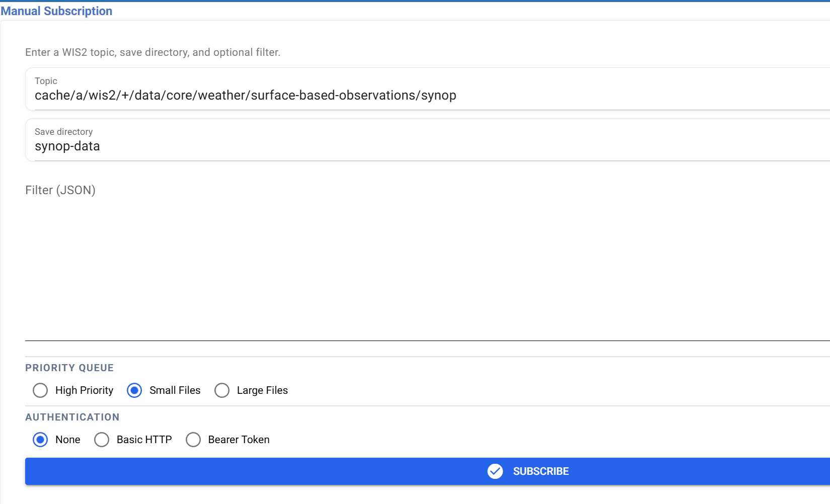Viewport: 830px width, 504px height.
Task: Choose the Large Files queue radio button
Action: click(x=222, y=390)
